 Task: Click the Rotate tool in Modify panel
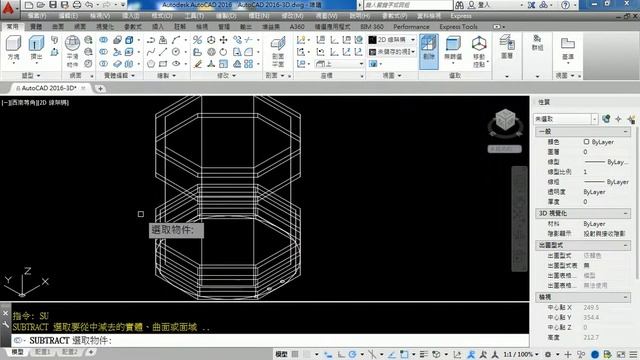[x=223, y=52]
